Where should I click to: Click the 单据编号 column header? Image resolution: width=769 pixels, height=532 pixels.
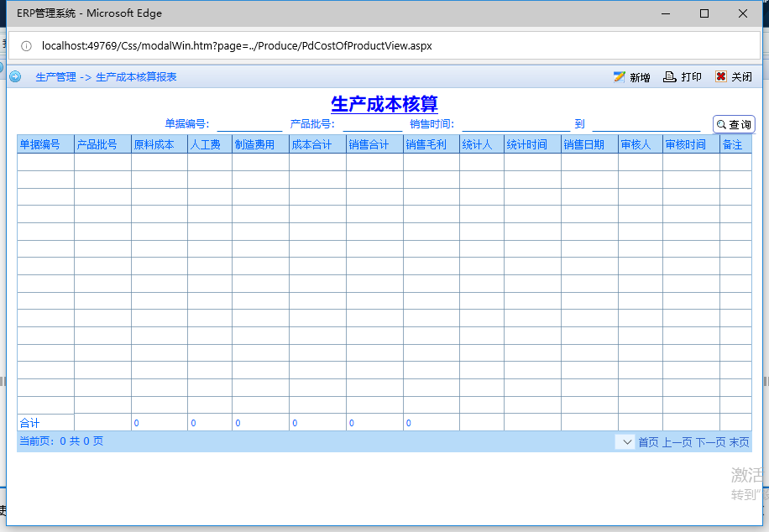pos(39,144)
